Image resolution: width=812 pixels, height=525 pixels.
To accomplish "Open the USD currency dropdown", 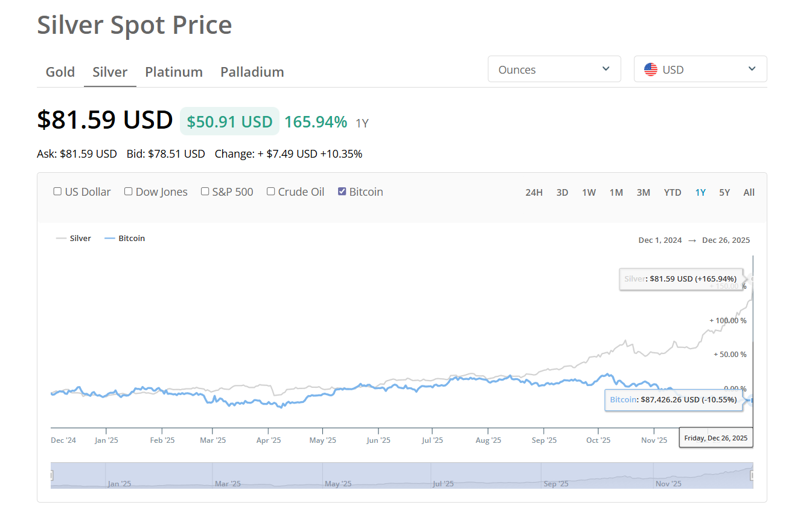I will click(700, 69).
